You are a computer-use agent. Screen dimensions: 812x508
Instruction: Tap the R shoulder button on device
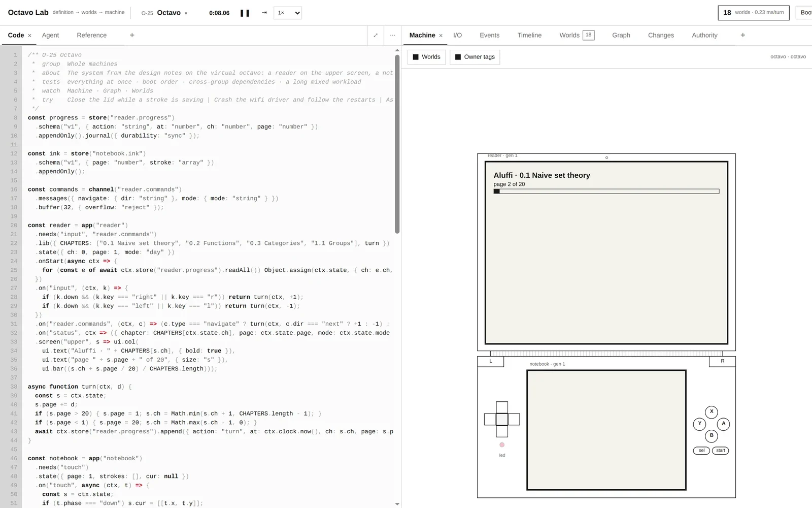tap(722, 361)
